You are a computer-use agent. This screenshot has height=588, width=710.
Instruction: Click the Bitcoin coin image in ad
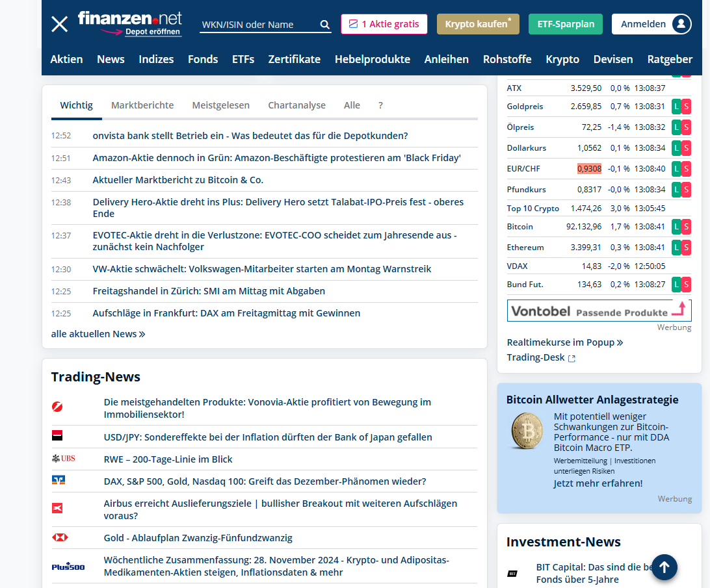(x=527, y=431)
